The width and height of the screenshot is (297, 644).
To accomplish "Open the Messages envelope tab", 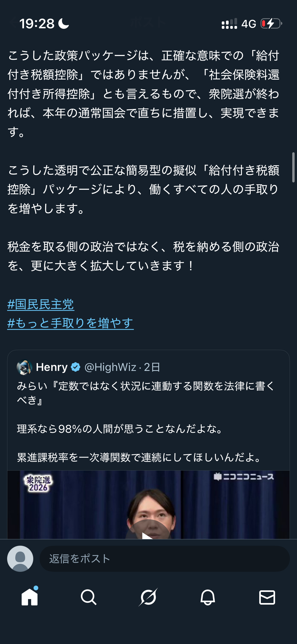I will pos(267,597).
